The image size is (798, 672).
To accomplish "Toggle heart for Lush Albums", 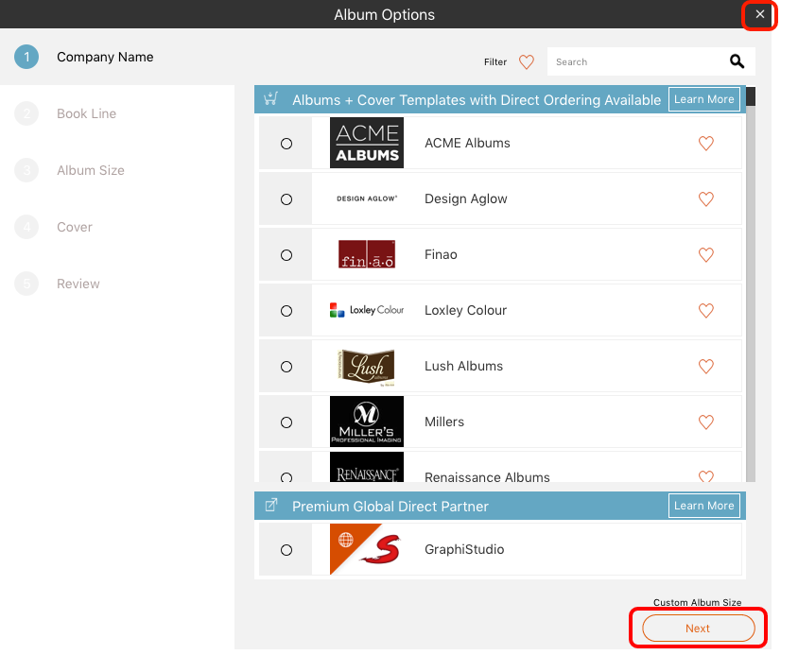I will (x=706, y=367).
